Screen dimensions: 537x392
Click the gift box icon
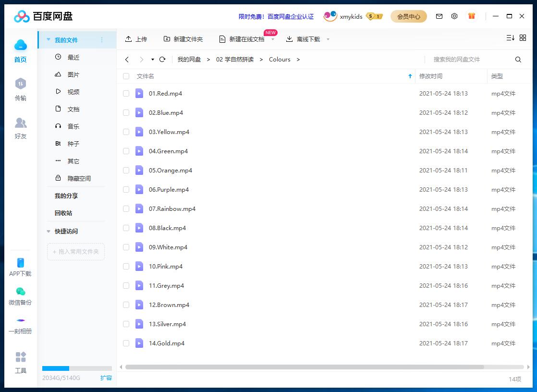point(472,16)
